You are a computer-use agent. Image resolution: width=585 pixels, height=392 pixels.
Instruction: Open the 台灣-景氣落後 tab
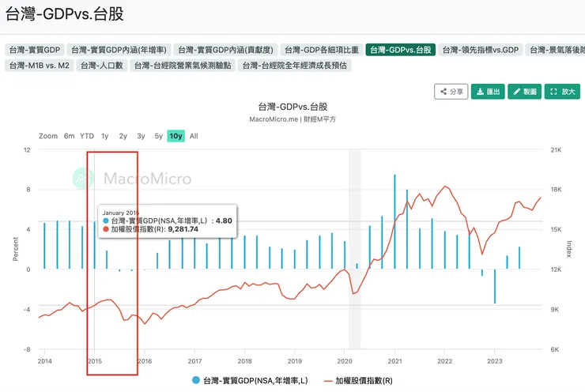click(x=556, y=50)
